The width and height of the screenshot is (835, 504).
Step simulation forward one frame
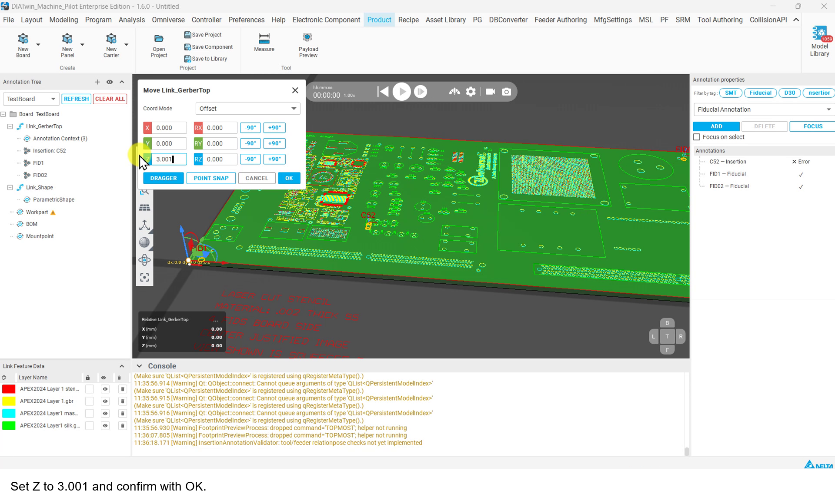click(x=421, y=92)
